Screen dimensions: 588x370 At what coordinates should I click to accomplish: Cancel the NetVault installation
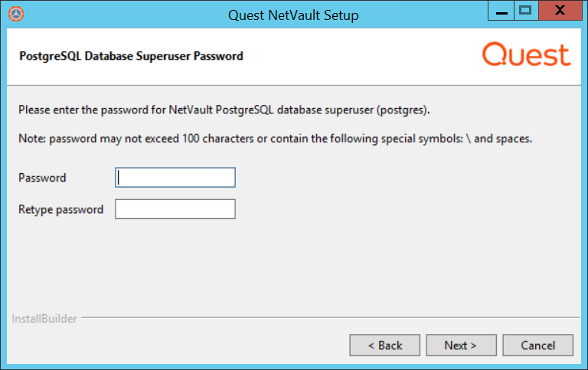(x=538, y=345)
